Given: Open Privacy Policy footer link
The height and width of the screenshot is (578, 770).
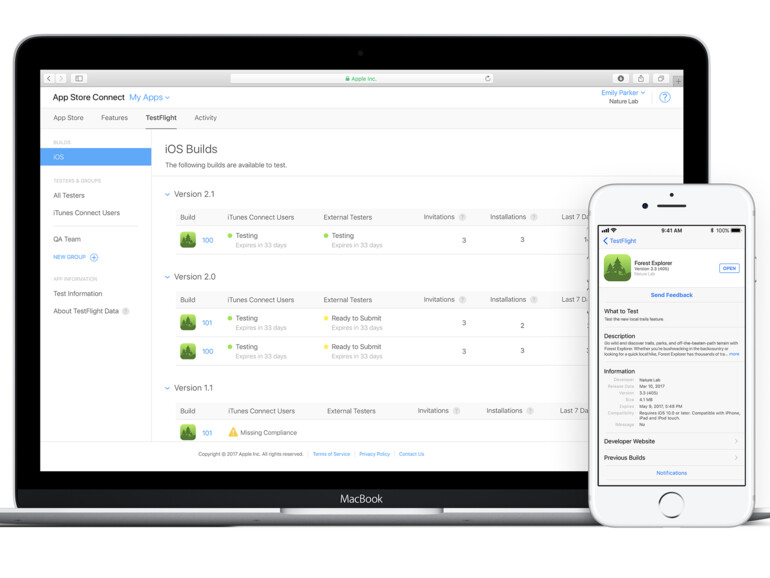Looking at the screenshot, I should pos(374,454).
